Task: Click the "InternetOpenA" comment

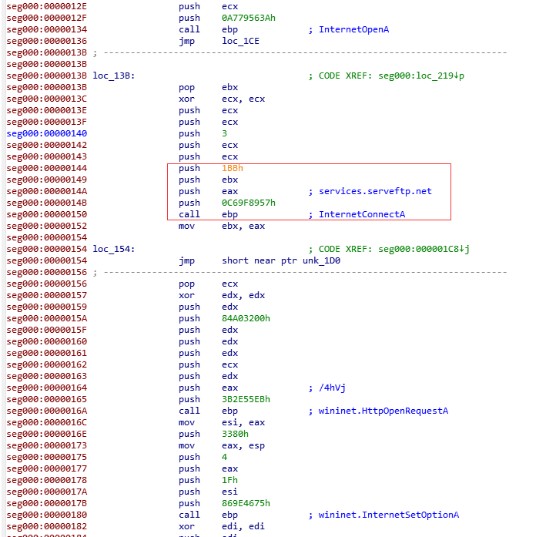Action: 354,30
